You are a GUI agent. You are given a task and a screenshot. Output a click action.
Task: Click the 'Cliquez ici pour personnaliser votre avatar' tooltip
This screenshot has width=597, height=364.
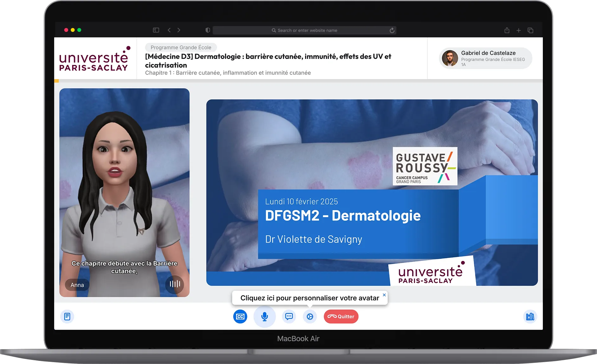coord(310,298)
